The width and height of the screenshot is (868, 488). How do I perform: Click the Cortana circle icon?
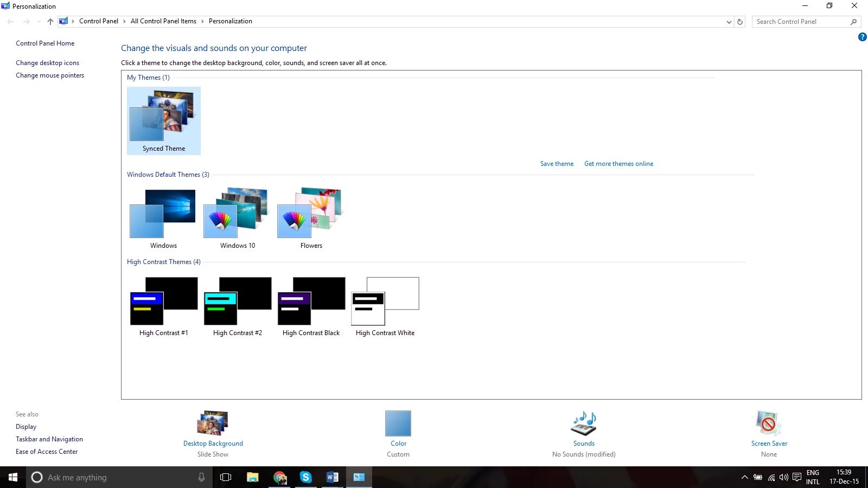click(36, 477)
